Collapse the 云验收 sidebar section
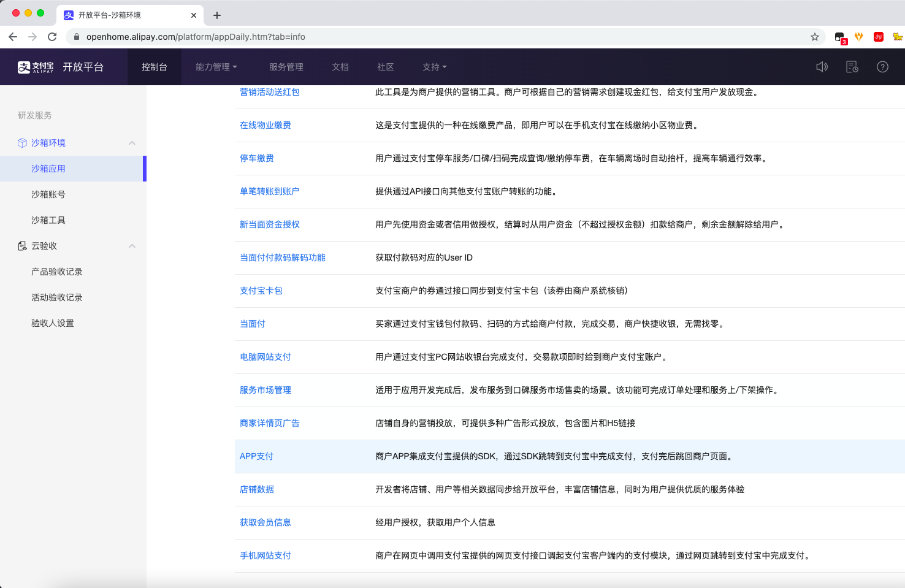 [132, 246]
